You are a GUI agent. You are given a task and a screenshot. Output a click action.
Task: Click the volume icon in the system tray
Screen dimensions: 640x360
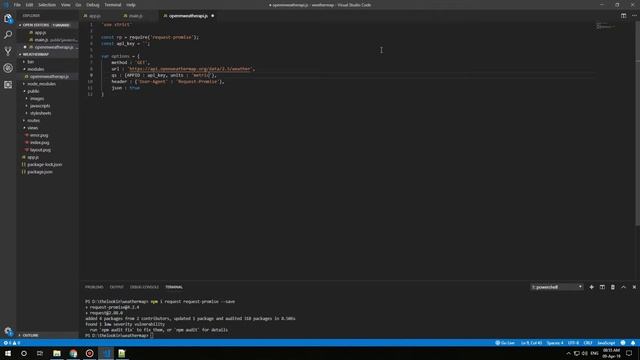tap(584, 353)
